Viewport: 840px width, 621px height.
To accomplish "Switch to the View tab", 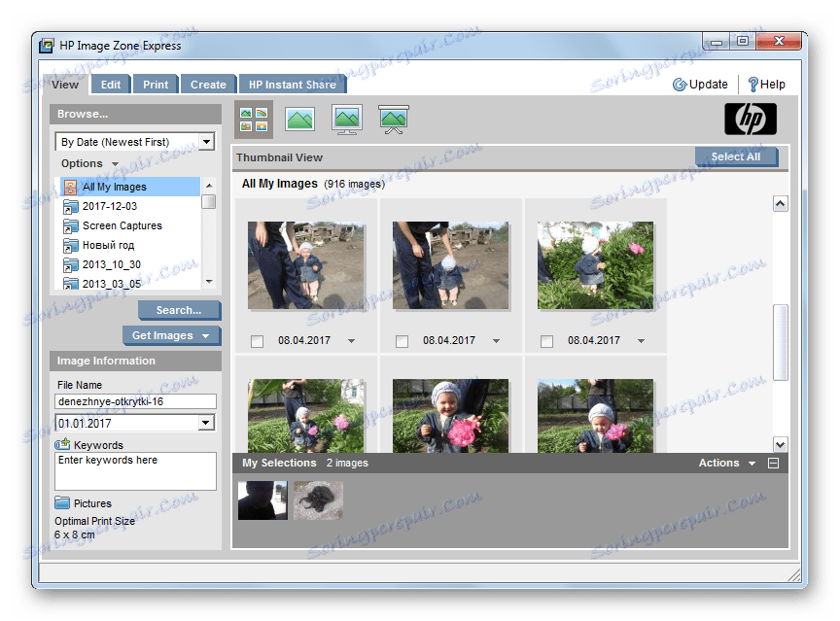I will 65,85.
